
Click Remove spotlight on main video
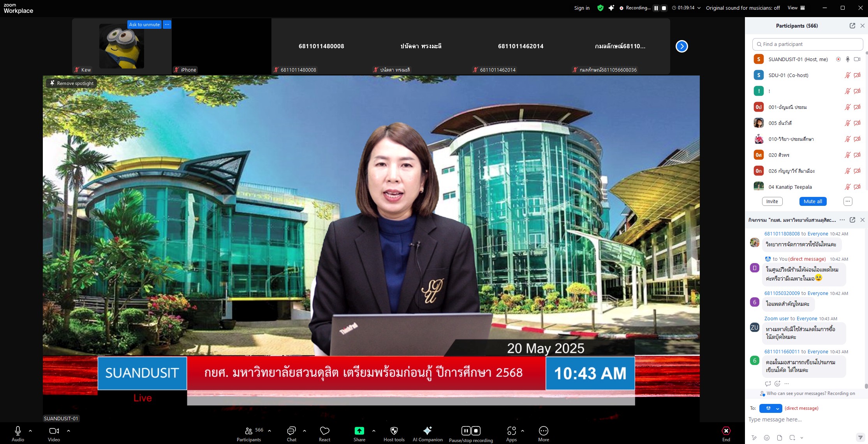click(72, 83)
